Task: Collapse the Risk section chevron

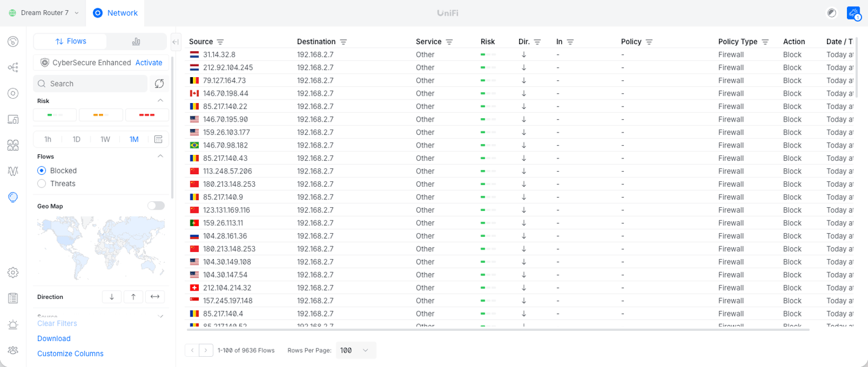Action: coord(160,101)
